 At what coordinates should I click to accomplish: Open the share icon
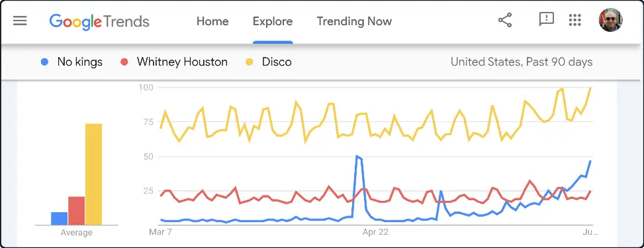[x=505, y=20]
